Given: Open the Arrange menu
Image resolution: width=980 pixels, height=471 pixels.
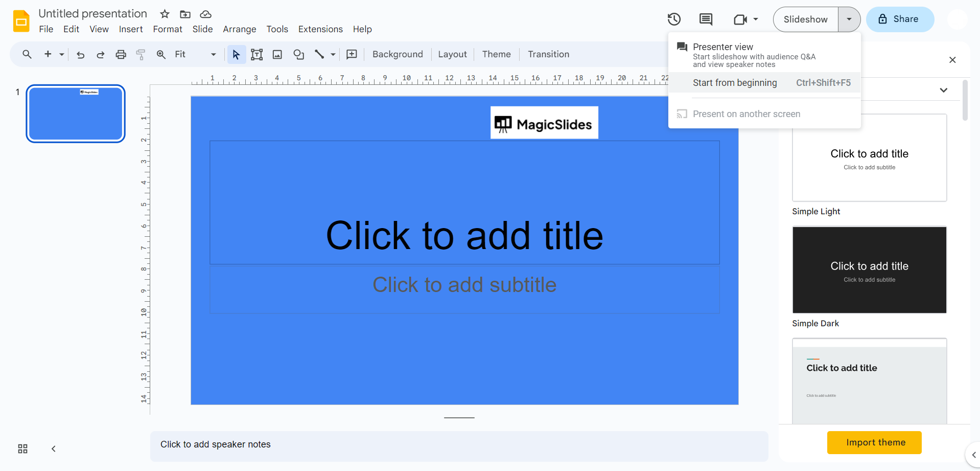Looking at the screenshot, I should pyautogui.click(x=239, y=29).
